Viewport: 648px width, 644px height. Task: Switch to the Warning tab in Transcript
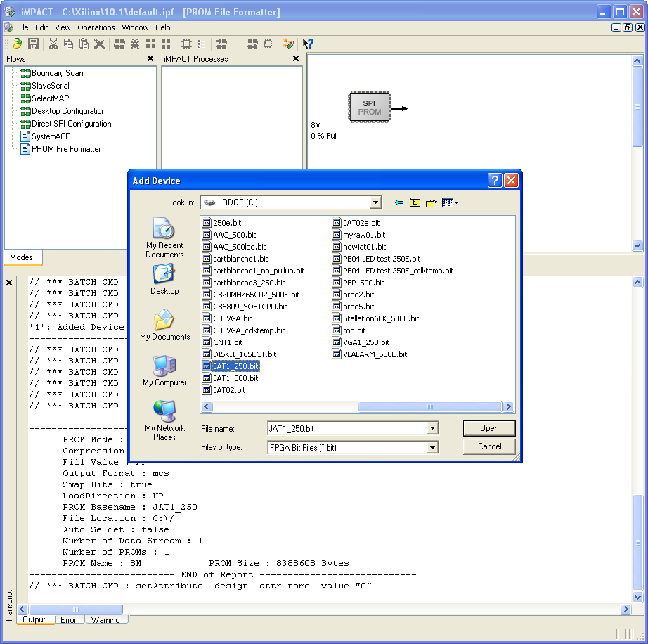coord(106,619)
